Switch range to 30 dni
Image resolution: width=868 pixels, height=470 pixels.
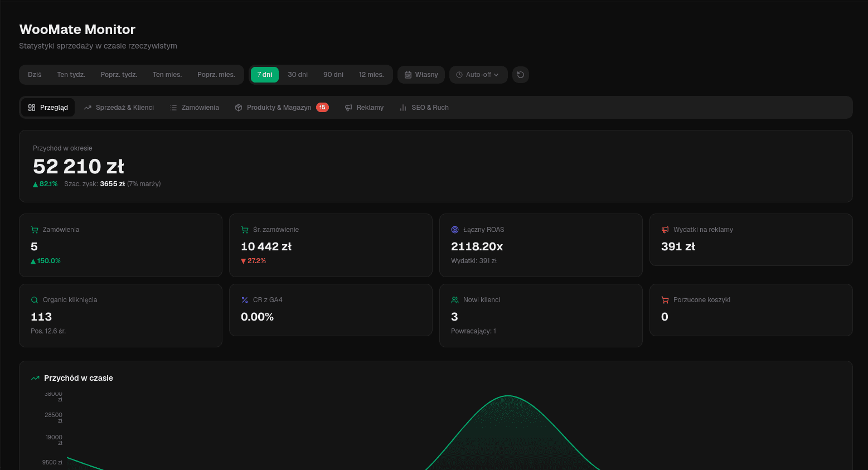[x=298, y=75]
